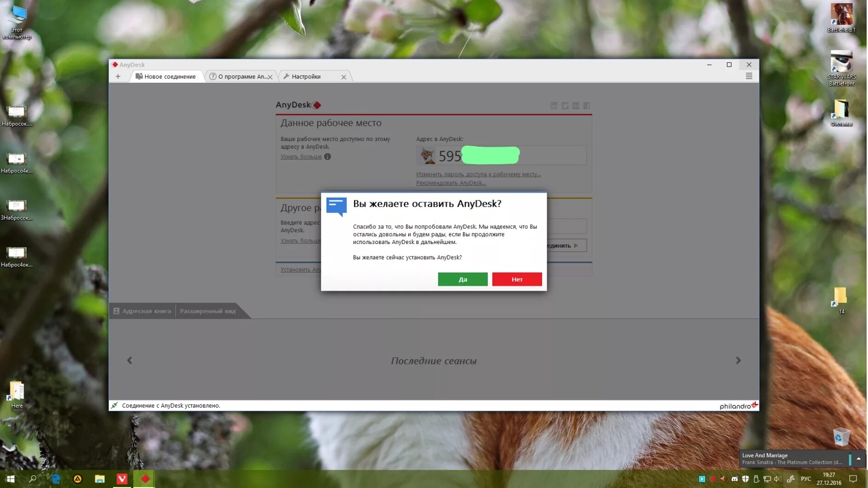Image resolution: width=868 pixels, height=488 pixels.
Task: Click the fox avatar in address field
Action: coord(428,156)
